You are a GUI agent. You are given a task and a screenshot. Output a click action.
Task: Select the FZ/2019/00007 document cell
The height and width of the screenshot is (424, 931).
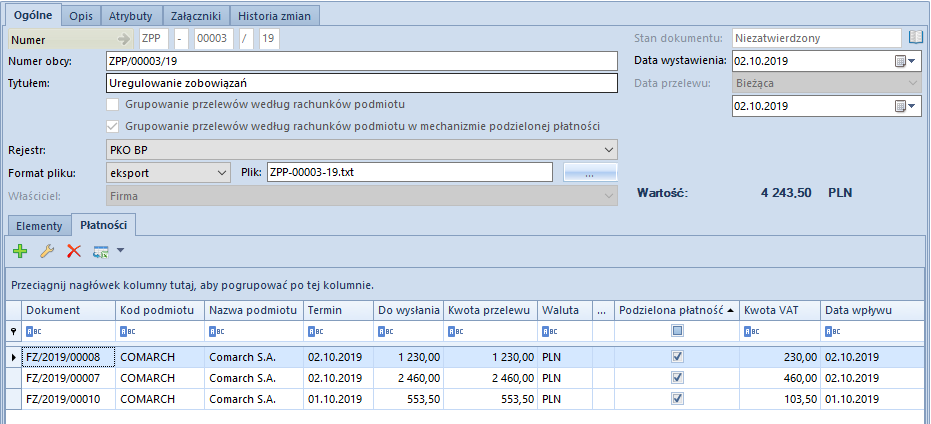[x=68, y=378]
